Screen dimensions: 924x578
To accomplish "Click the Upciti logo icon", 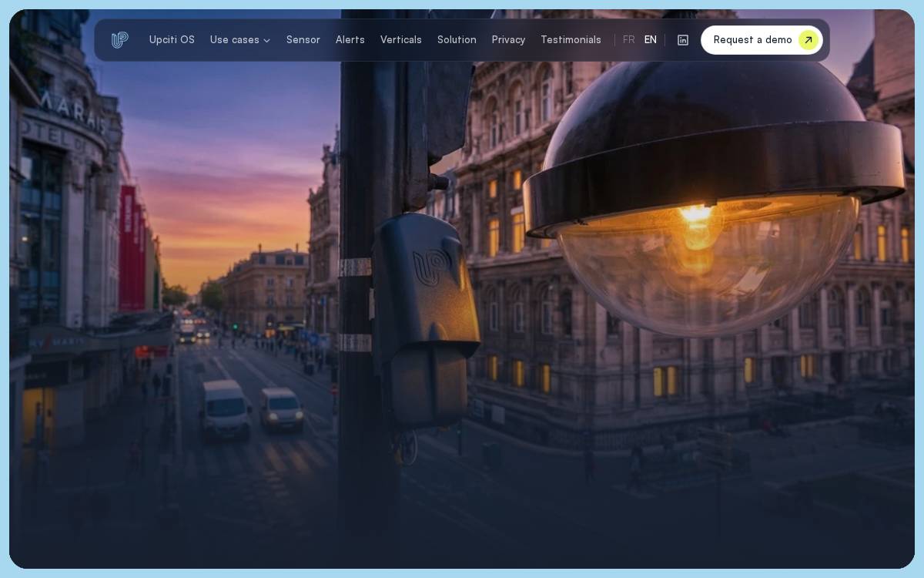I will point(119,40).
